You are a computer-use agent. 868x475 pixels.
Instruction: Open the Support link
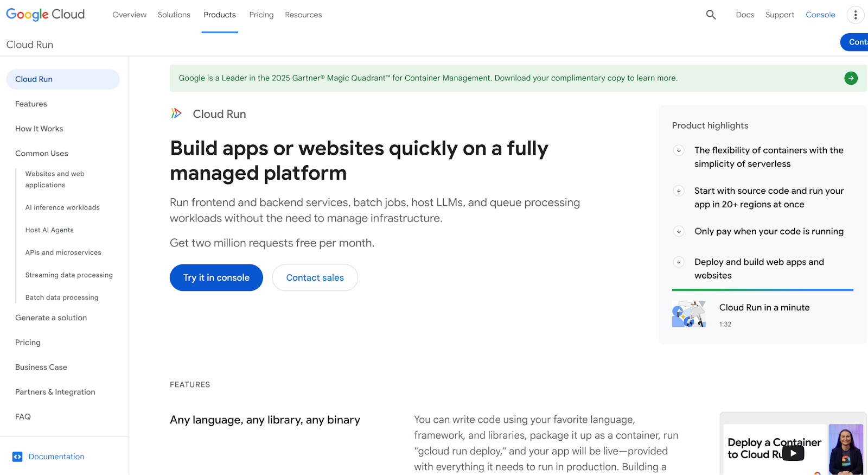click(780, 15)
